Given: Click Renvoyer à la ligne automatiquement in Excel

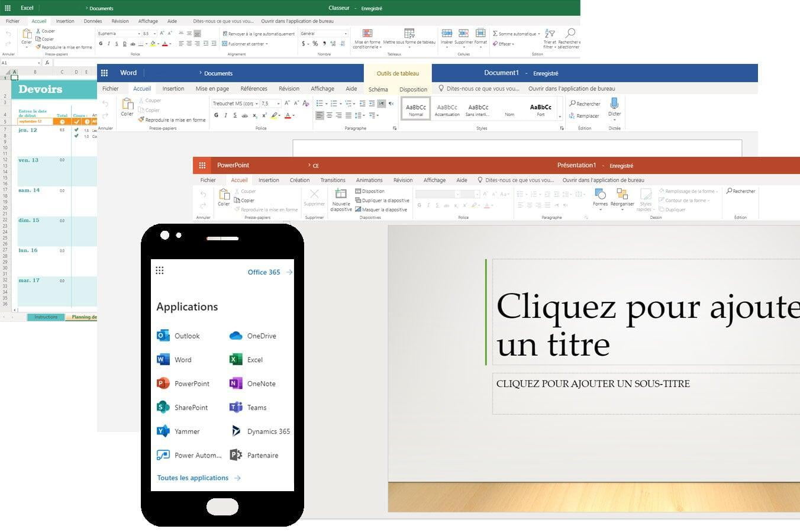Looking at the screenshot, I should point(258,34).
